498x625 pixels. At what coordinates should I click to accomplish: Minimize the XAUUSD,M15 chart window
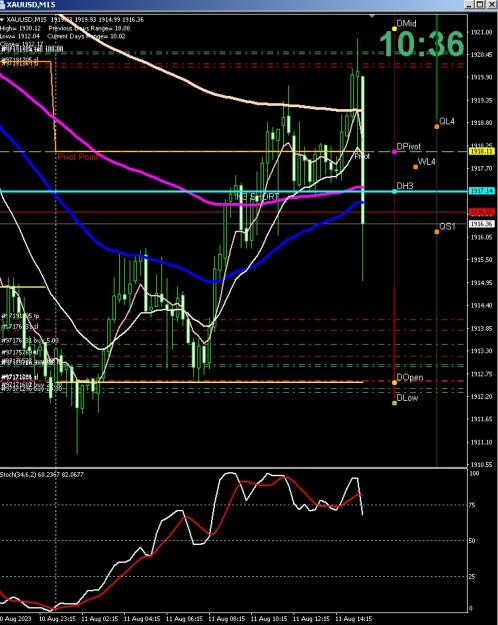470,4
